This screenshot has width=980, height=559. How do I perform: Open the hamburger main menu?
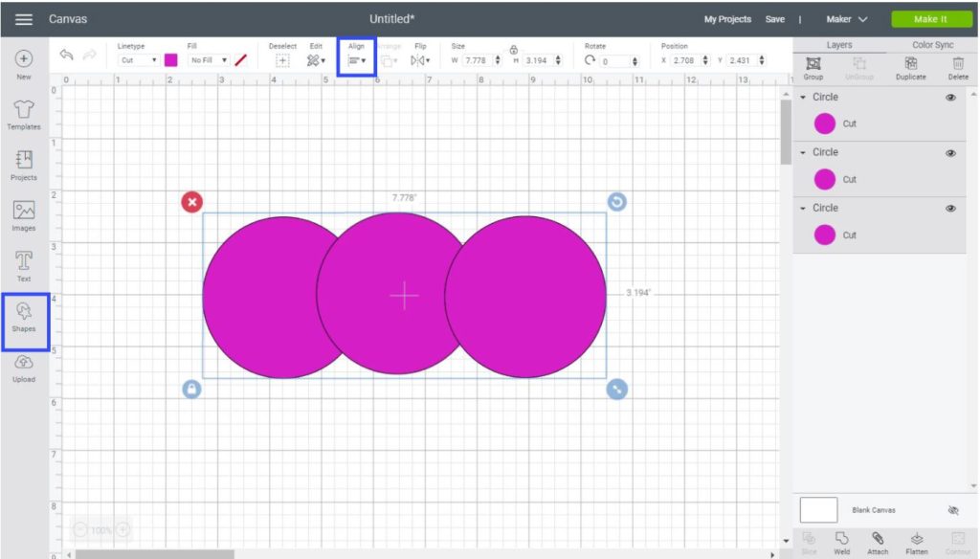pyautogui.click(x=24, y=19)
